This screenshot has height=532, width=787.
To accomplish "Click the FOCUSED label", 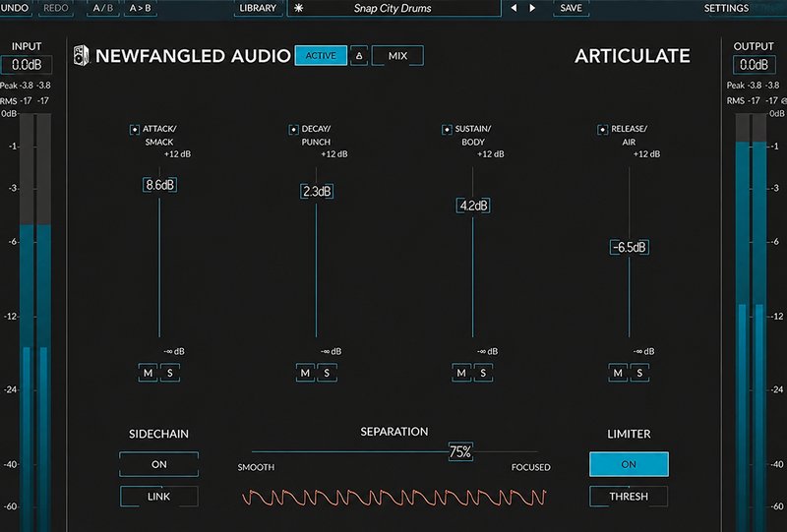I will (x=531, y=467).
